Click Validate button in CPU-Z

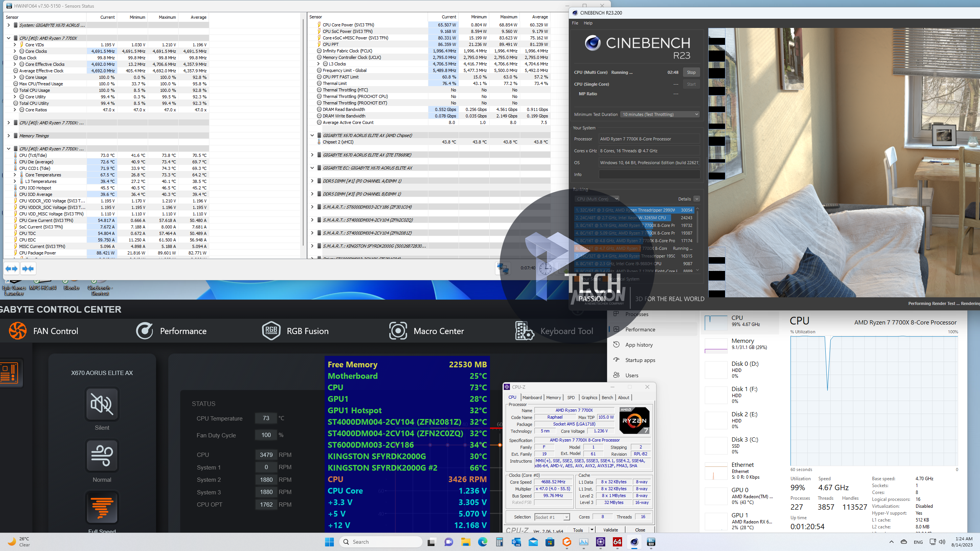[x=610, y=530]
